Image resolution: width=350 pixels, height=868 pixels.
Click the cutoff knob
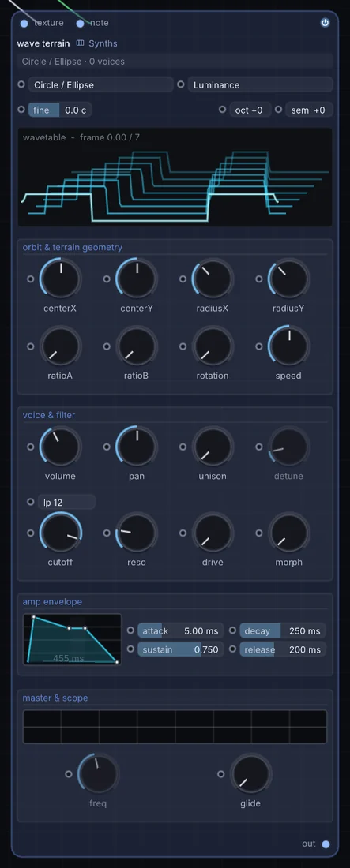(61, 533)
